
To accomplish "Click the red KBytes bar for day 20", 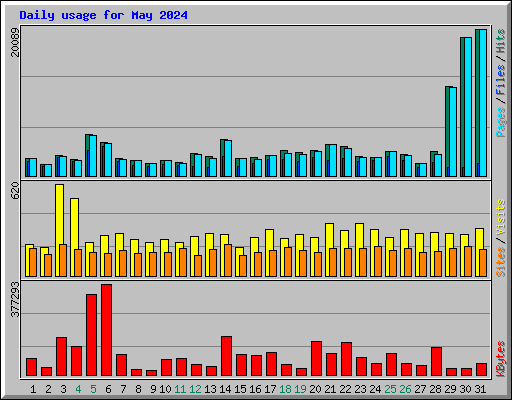I will pyautogui.click(x=317, y=359).
